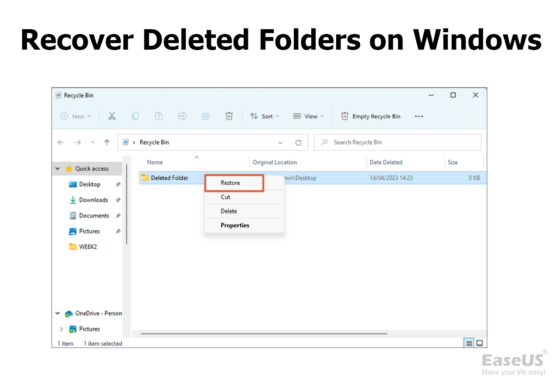Image resolution: width=558 pixels, height=392 pixels.
Task: Click the Empty Recycle Bin button
Action: (x=371, y=116)
